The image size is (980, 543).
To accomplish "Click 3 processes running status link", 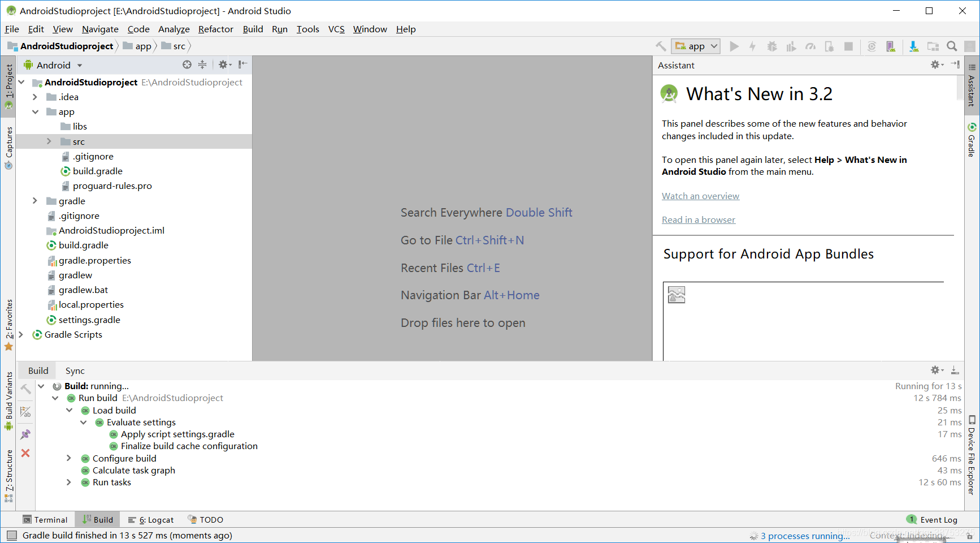I will 805,536.
